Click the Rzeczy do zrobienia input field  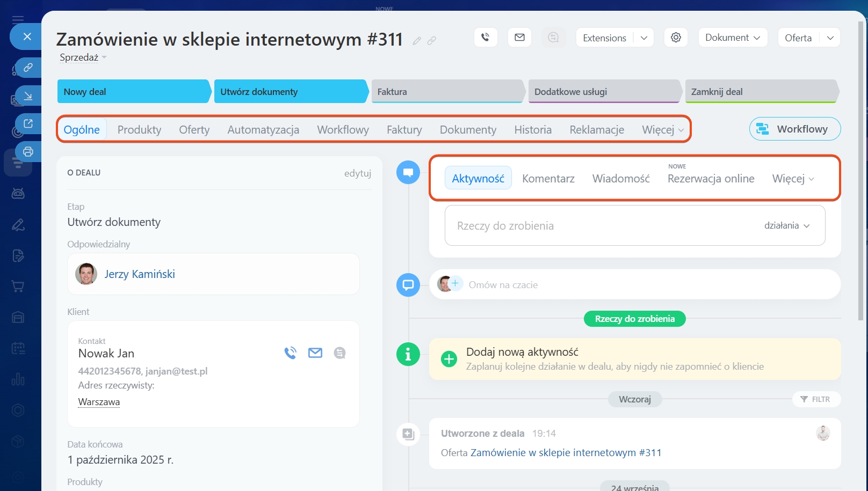591,226
